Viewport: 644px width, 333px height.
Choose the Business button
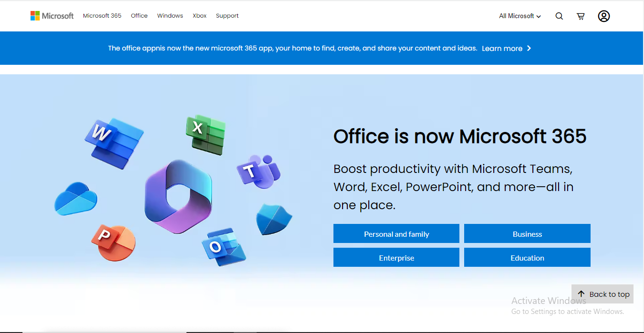527,234
